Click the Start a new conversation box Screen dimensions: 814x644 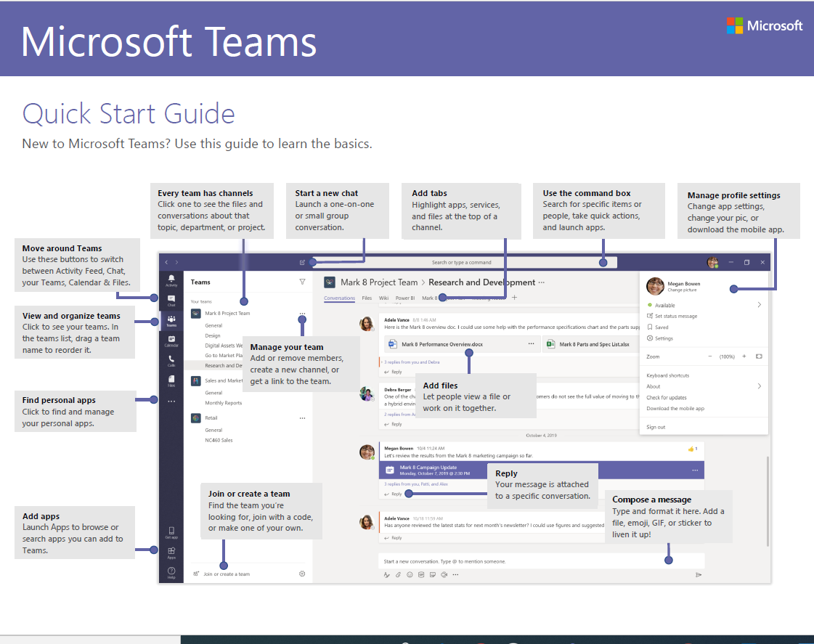coord(541,561)
